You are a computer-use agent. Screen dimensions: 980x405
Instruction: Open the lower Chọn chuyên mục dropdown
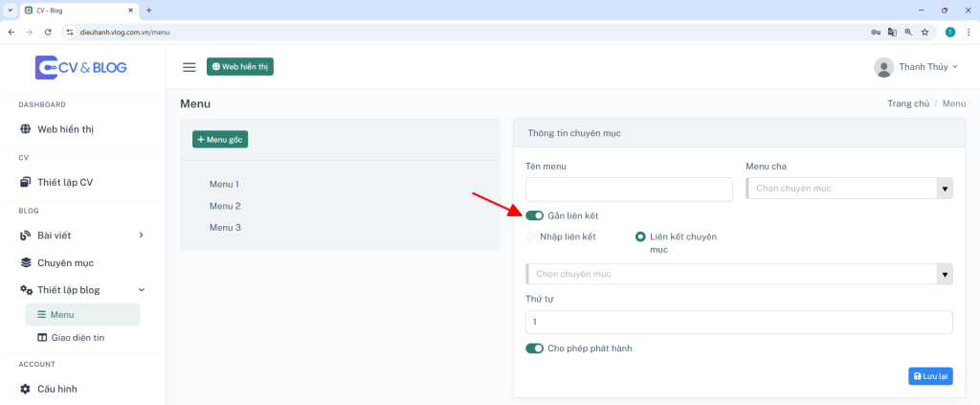(x=740, y=274)
